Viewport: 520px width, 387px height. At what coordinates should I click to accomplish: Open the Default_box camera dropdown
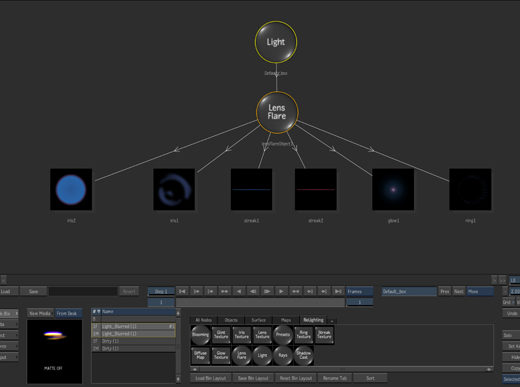tap(409, 292)
